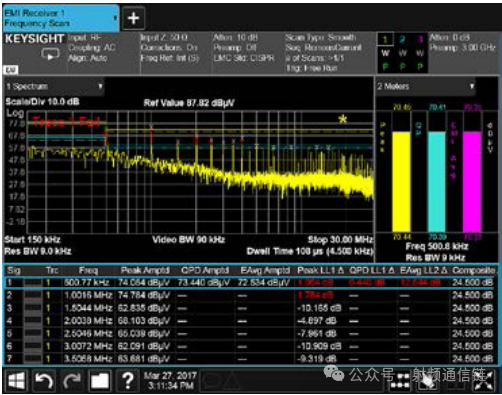
Task: Select the 1.5044 MHz signal frequency cell
Action: pos(88,308)
